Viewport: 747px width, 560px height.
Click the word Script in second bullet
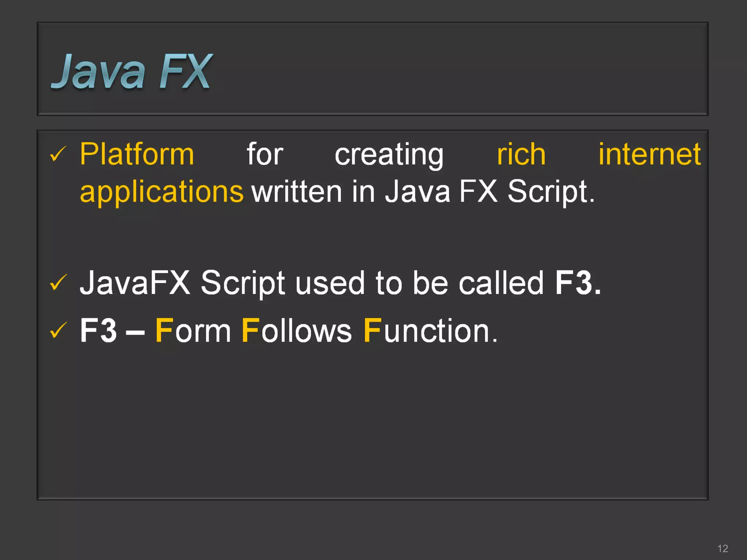point(243,284)
